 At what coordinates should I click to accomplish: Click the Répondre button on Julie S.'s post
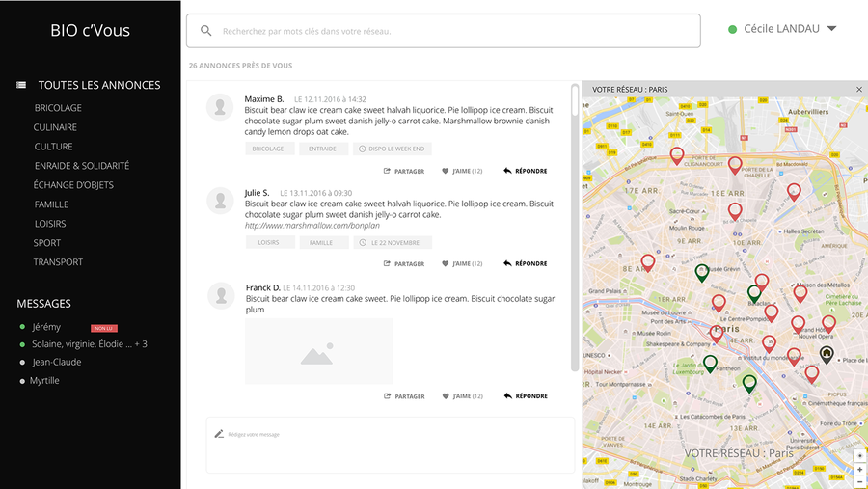(526, 264)
